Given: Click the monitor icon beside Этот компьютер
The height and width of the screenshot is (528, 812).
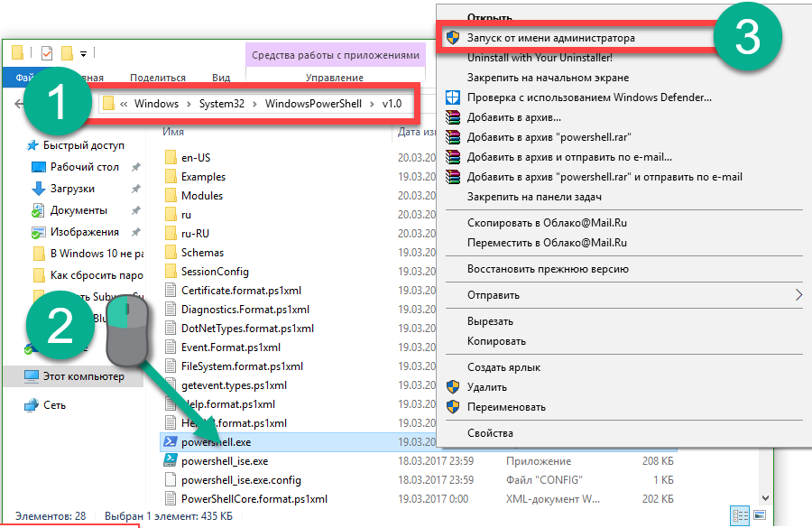Looking at the screenshot, I should point(32,376).
